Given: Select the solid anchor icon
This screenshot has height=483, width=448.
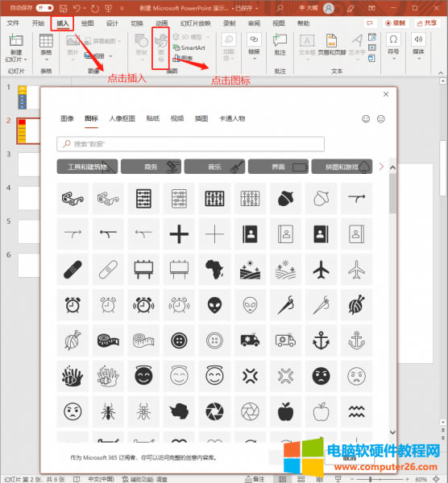Looking at the screenshot, I should [x=321, y=341].
